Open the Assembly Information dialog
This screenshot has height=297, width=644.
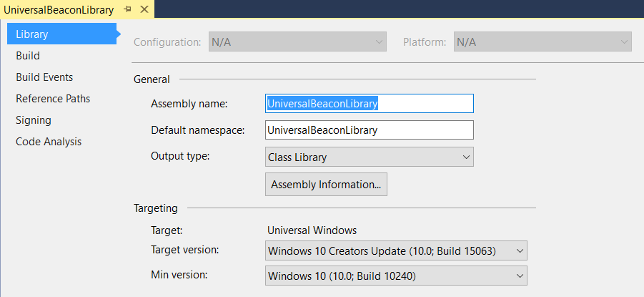click(x=326, y=185)
